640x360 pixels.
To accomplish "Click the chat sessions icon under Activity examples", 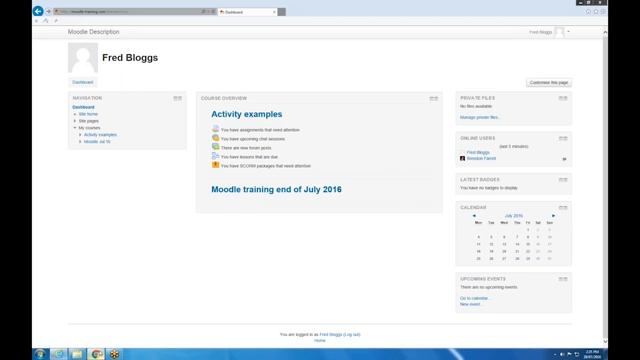I will pyautogui.click(x=216, y=138).
